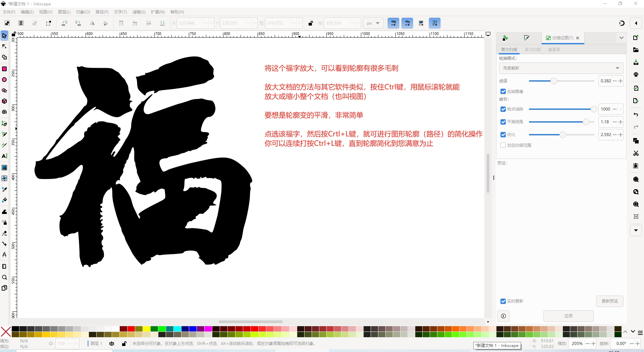Select the Text tool in toolbox

[x=4, y=156]
